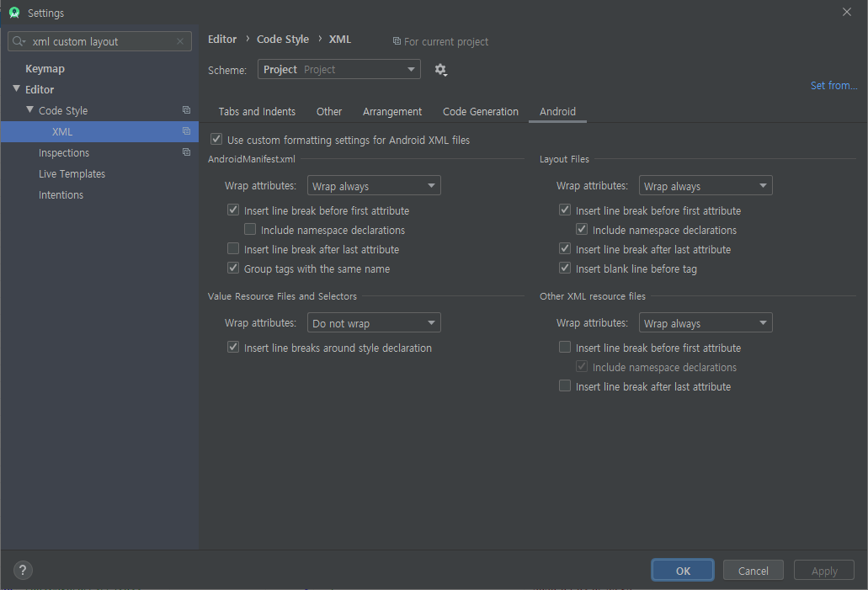Click the project-level icon beside Code Style
This screenshot has width=868, height=590.
point(187,110)
